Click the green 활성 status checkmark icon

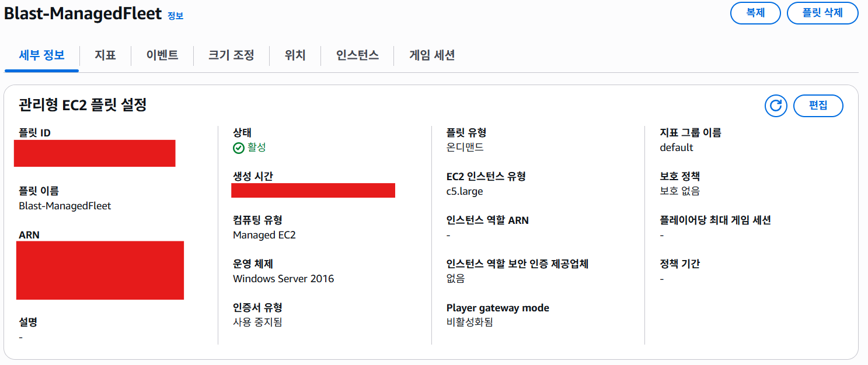[x=238, y=148]
